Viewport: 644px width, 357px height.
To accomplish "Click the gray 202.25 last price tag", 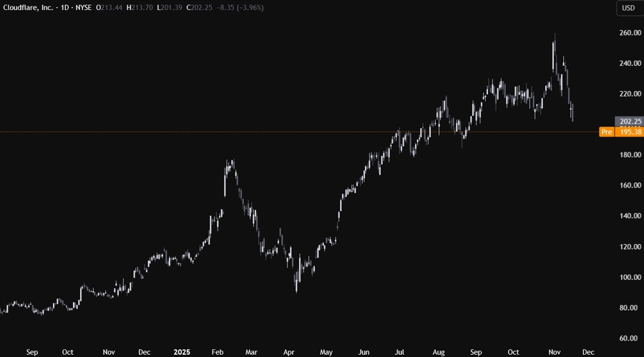I will pyautogui.click(x=629, y=121).
